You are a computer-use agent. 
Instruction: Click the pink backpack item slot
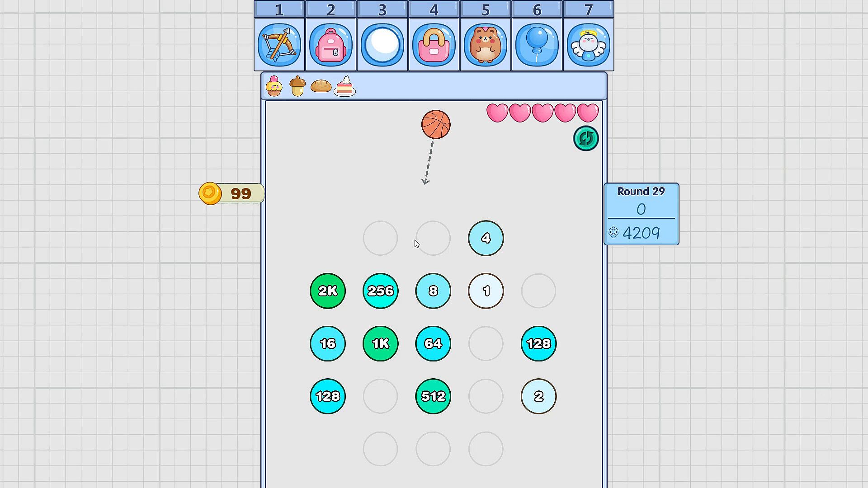coord(331,45)
